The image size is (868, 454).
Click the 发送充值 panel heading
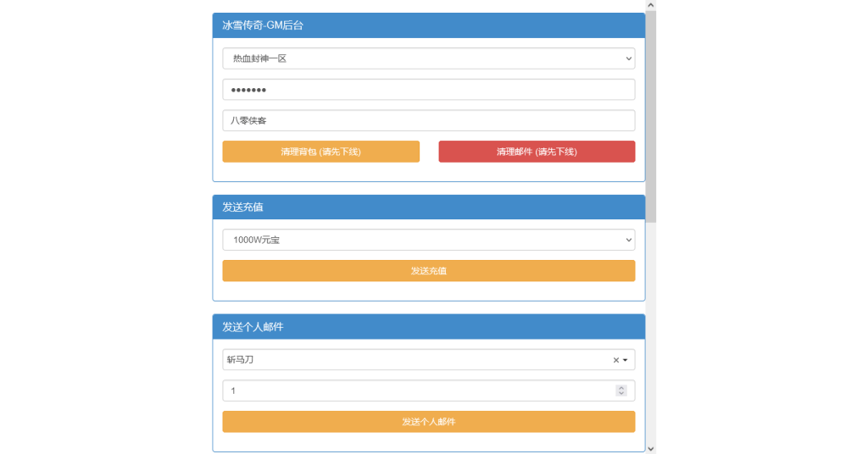click(428, 208)
